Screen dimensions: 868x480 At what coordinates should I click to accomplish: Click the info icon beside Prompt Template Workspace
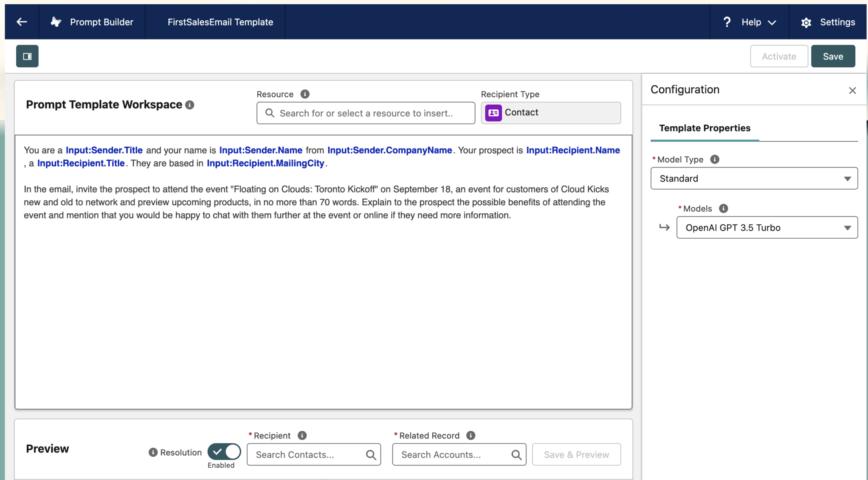189,105
